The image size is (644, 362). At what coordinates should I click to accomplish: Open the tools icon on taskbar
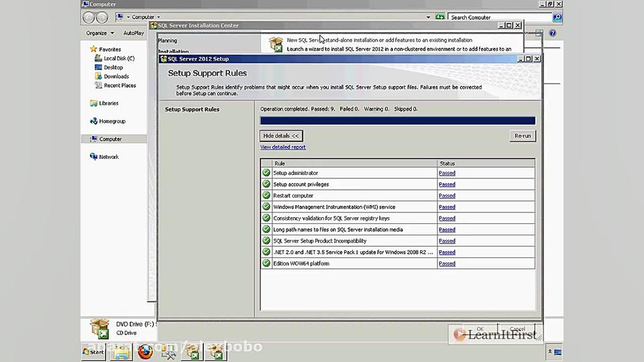click(x=168, y=352)
